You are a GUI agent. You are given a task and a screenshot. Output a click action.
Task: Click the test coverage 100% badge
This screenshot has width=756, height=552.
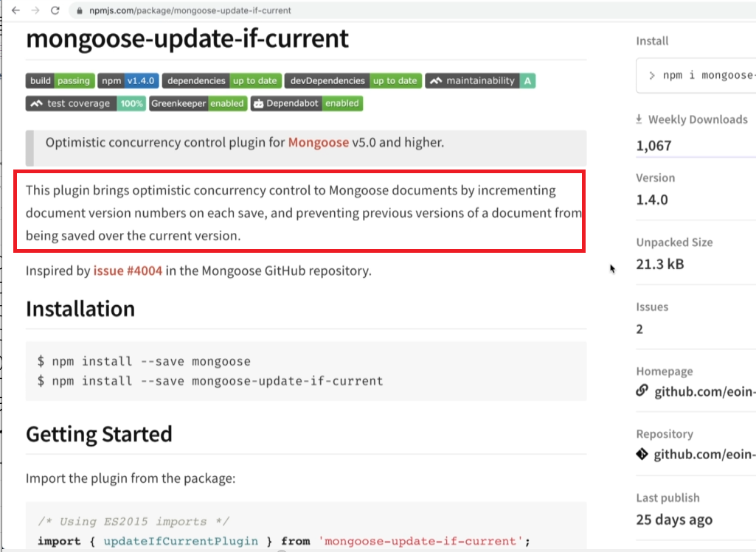click(x=86, y=103)
